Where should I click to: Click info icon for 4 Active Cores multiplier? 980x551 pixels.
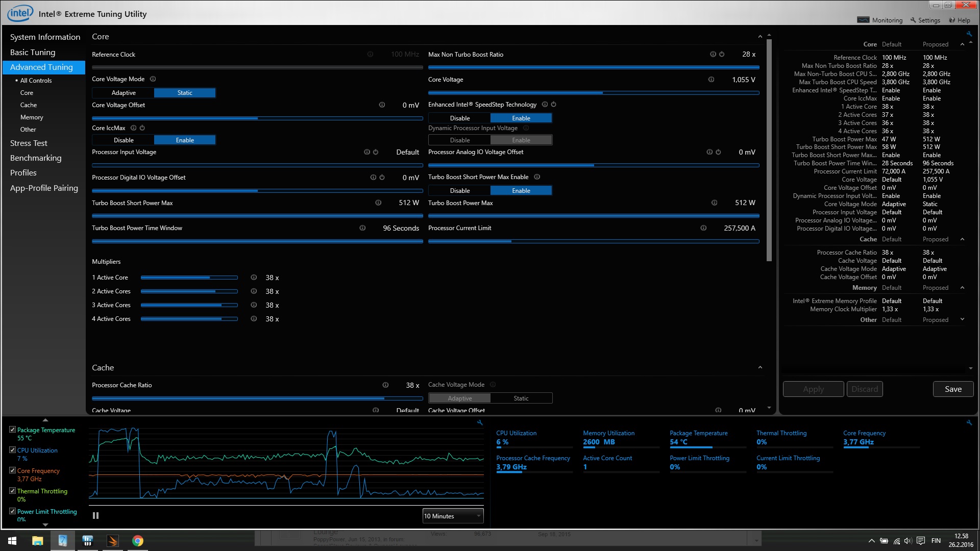tap(254, 319)
